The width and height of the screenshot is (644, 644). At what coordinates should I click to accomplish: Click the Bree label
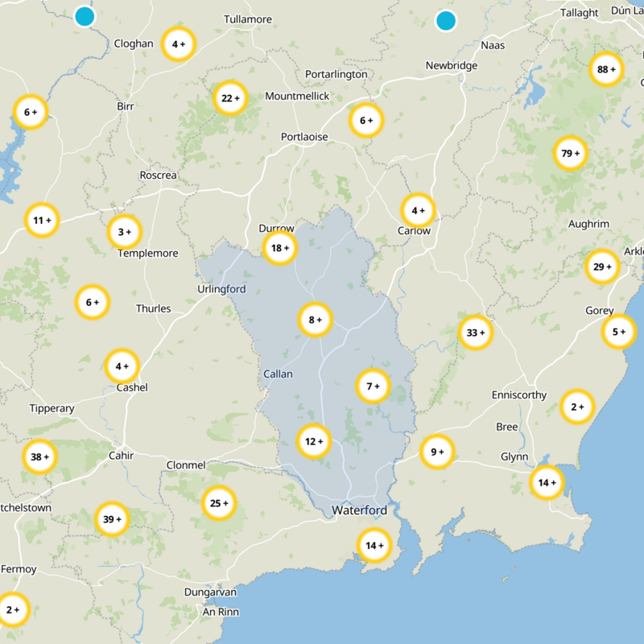[x=507, y=427]
